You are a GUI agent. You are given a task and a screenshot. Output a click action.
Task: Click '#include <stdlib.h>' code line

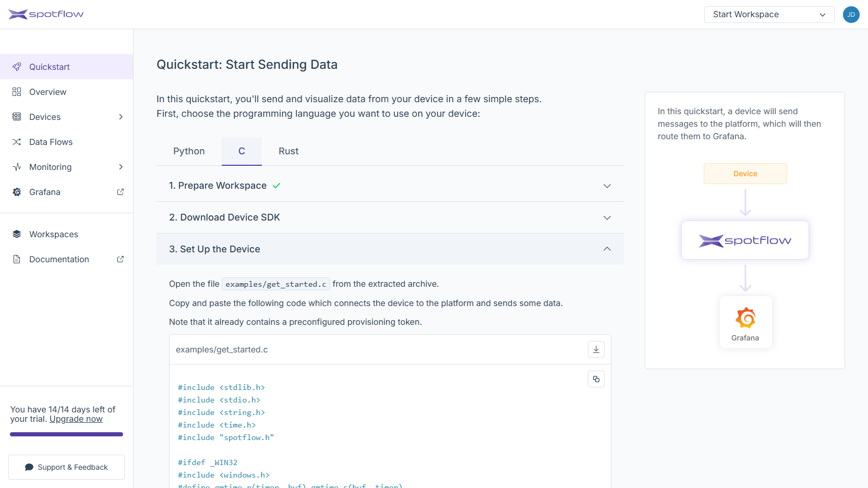pyautogui.click(x=221, y=387)
